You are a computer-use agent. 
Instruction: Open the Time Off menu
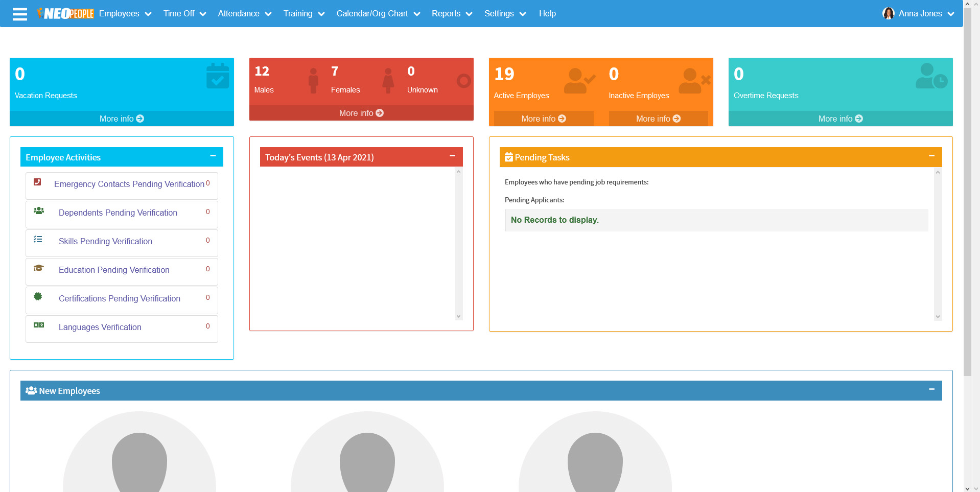click(184, 14)
